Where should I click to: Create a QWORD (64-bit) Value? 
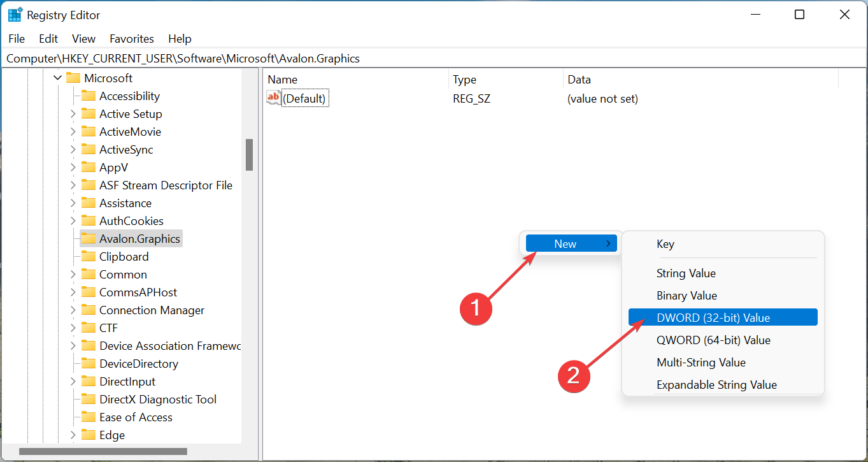tap(723, 340)
